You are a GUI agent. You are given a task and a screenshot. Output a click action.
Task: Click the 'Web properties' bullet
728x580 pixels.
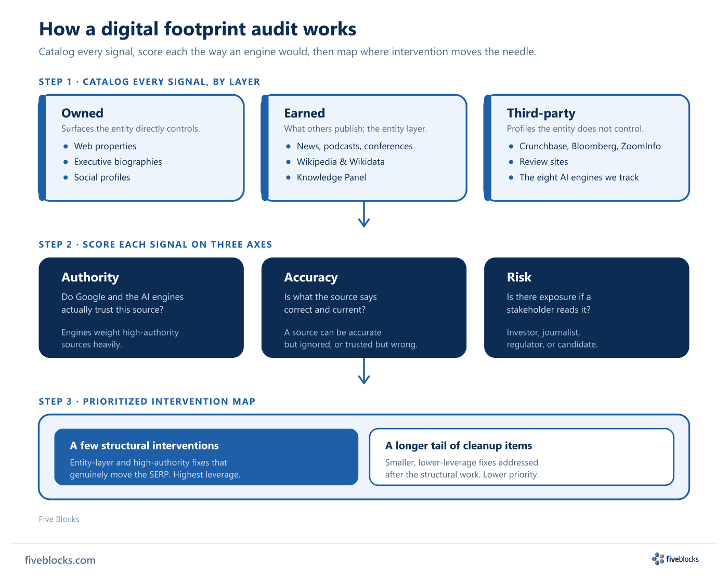point(105,146)
